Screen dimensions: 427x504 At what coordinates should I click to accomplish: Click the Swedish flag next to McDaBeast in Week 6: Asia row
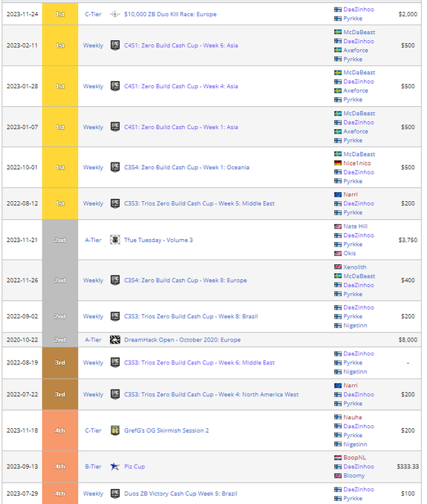[x=338, y=32]
